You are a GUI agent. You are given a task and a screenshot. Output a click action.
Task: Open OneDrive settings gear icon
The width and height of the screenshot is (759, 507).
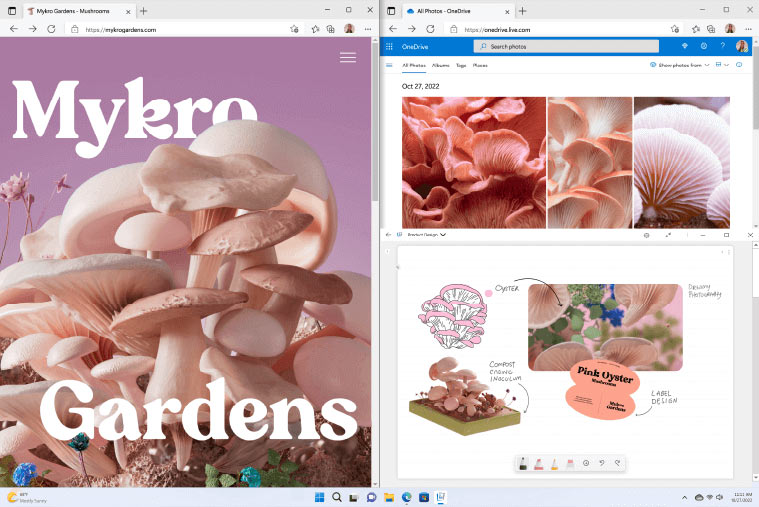click(704, 46)
